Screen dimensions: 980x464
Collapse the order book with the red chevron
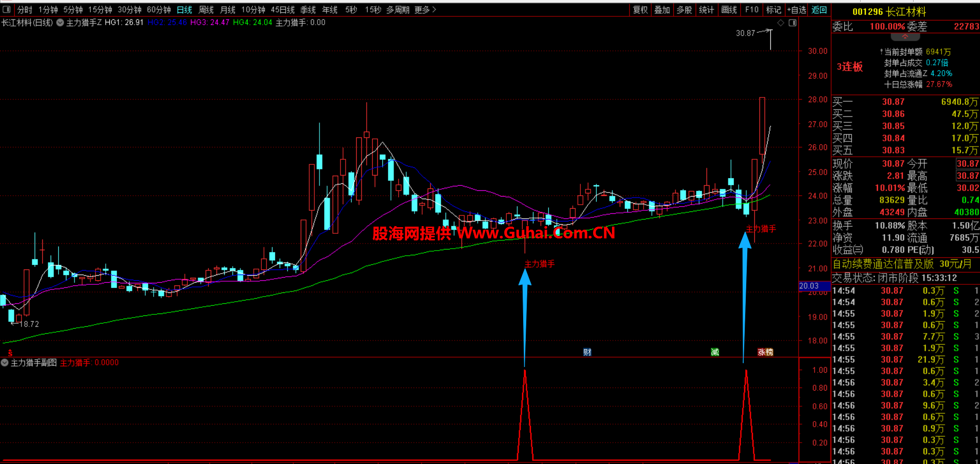coord(905,37)
